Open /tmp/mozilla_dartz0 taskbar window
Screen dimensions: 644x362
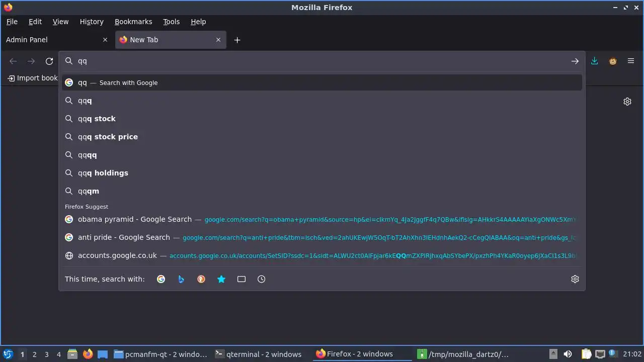[x=464, y=354]
